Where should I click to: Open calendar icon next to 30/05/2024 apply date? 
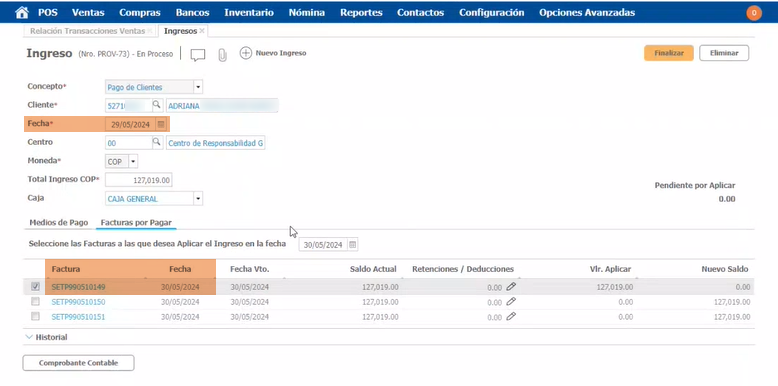(x=352, y=245)
